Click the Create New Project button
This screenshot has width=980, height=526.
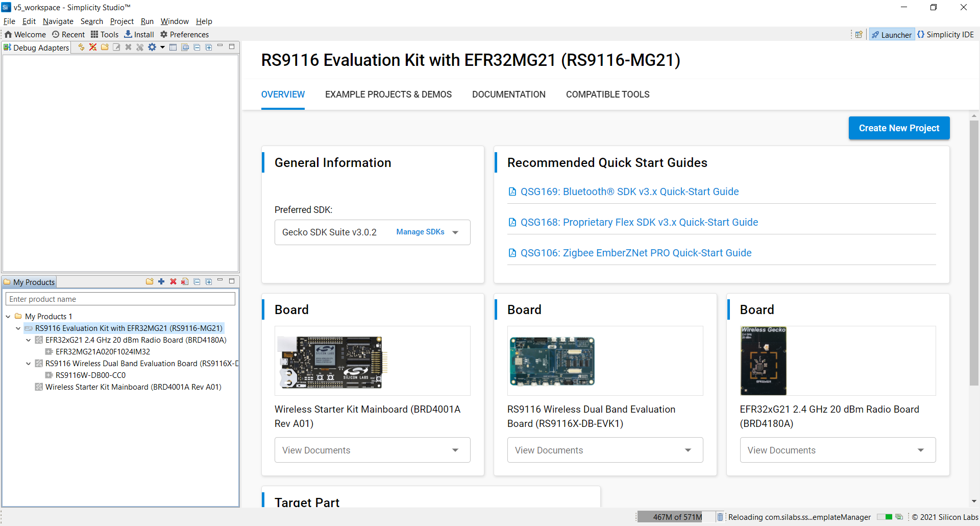898,128
